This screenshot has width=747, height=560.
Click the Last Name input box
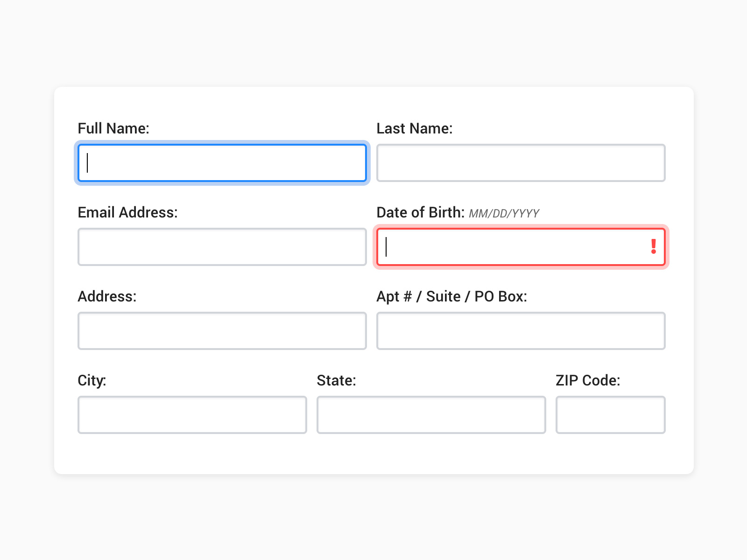click(x=521, y=163)
